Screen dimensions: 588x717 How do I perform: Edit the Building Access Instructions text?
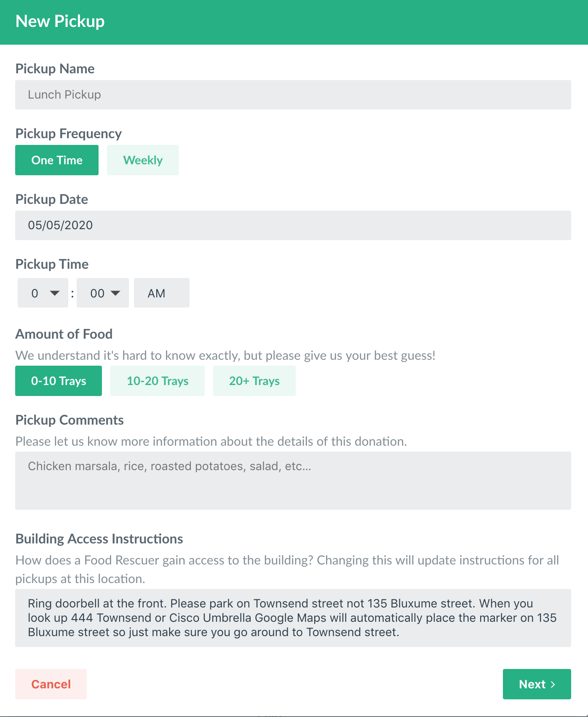point(294,618)
